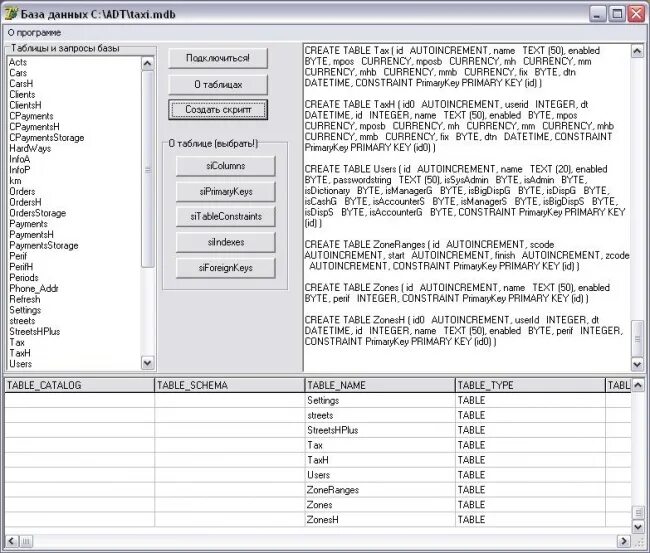650x553 pixels.
Task: Click the 'Создать скрипт' button
Action: 218,109
